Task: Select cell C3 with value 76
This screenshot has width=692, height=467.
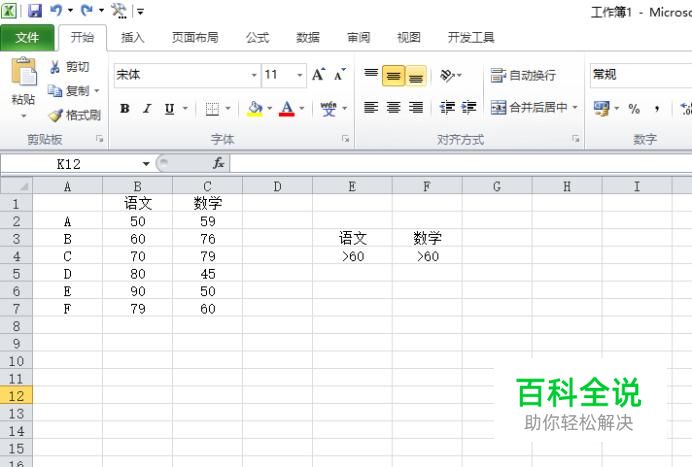Action: point(207,239)
